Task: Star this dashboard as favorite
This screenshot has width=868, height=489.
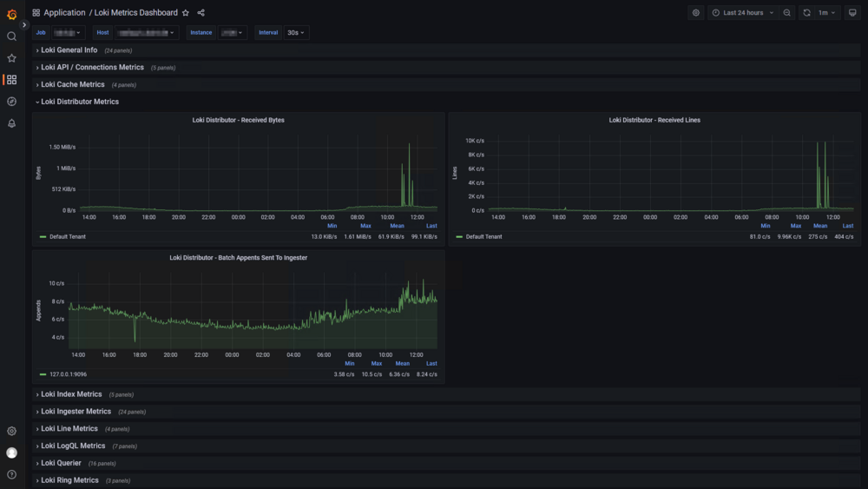Action: [186, 13]
